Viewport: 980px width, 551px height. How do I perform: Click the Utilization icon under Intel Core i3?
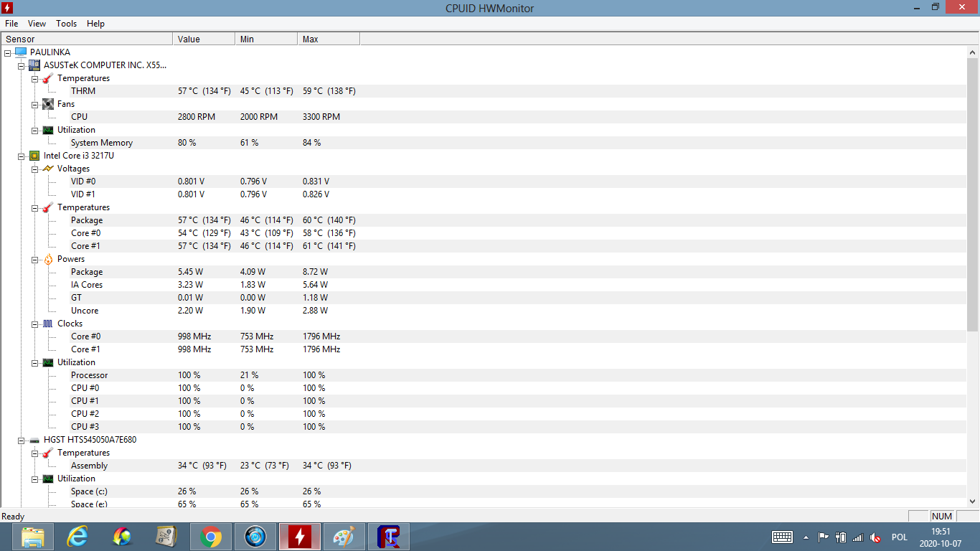[47, 362]
